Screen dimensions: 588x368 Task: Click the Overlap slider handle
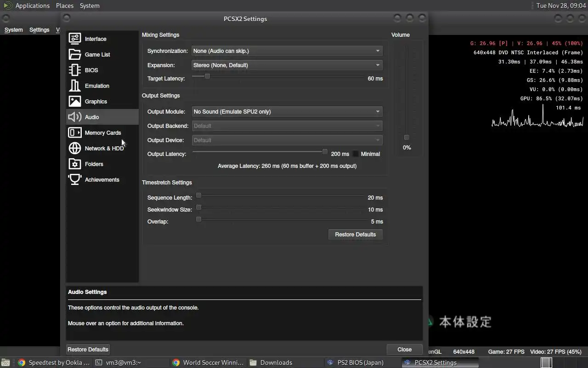click(x=198, y=219)
